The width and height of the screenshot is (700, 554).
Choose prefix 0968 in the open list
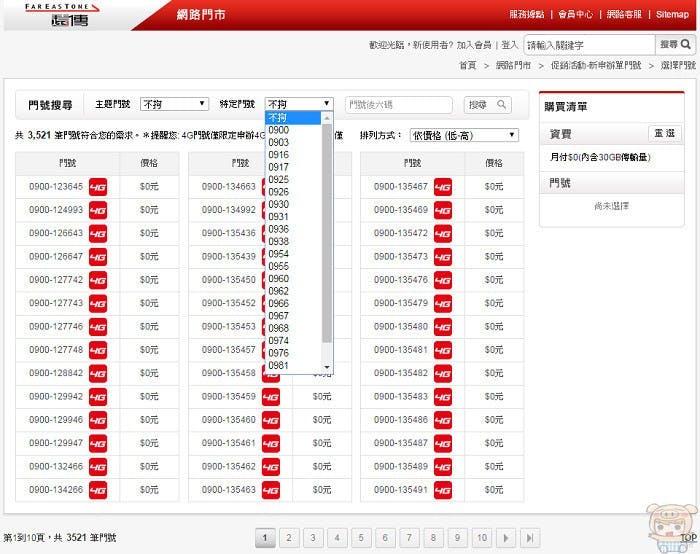tap(279, 328)
